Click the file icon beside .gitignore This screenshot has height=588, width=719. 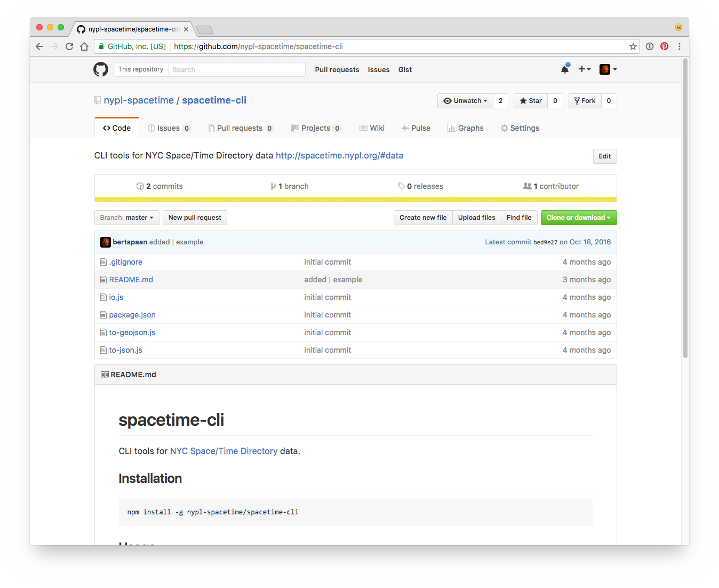[x=103, y=262]
